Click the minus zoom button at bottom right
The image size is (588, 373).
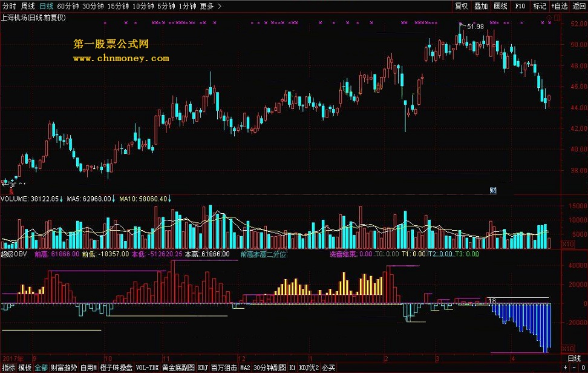(x=574, y=368)
